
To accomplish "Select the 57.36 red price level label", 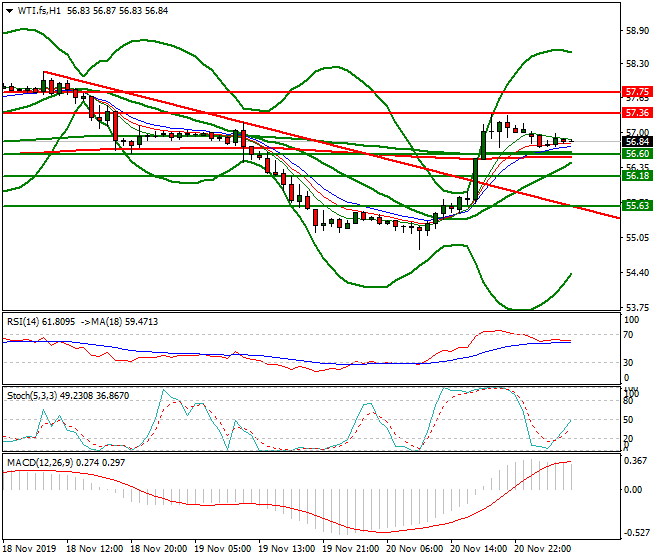I will click(637, 112).
